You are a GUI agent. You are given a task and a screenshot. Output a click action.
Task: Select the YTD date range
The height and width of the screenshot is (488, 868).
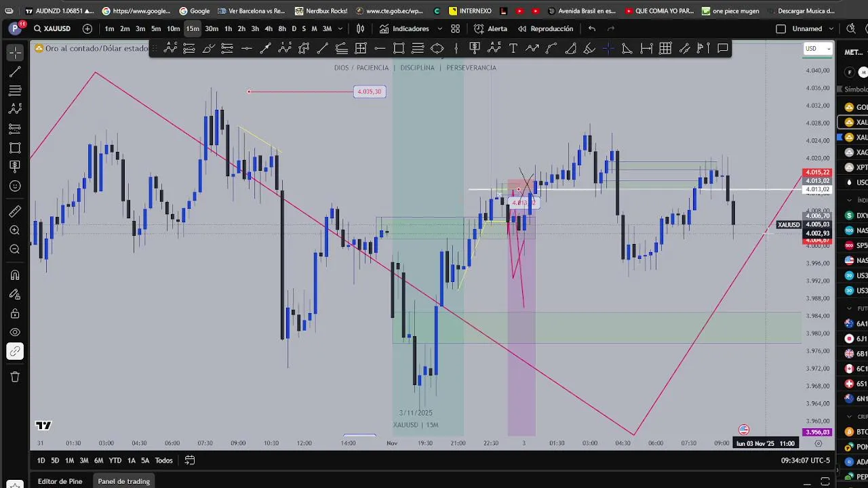coord(115,460)
